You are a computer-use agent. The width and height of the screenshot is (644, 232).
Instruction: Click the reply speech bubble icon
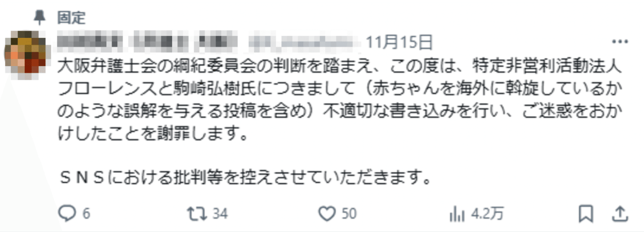click(x=67, y=214)
